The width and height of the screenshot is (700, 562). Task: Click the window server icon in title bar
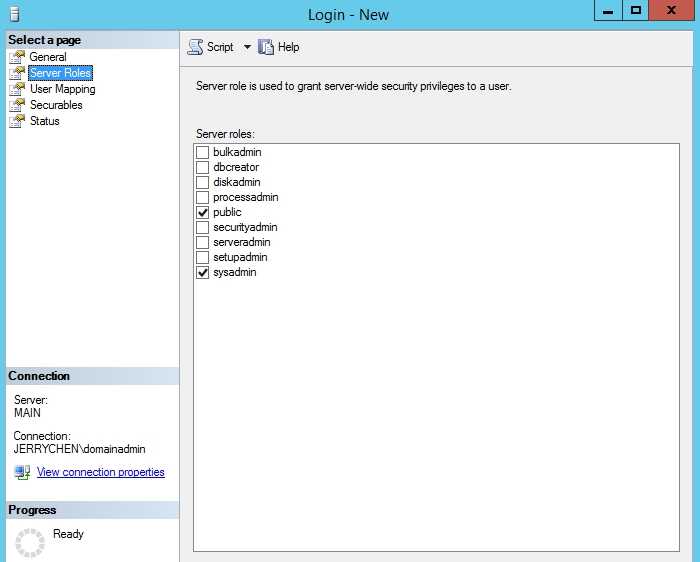(15, 14)
